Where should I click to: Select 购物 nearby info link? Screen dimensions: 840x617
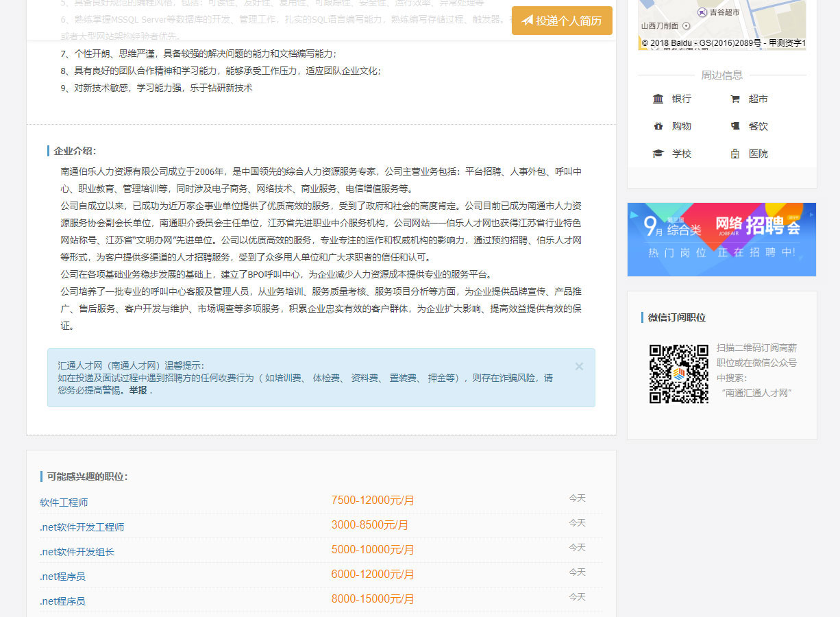pos(682,126)
